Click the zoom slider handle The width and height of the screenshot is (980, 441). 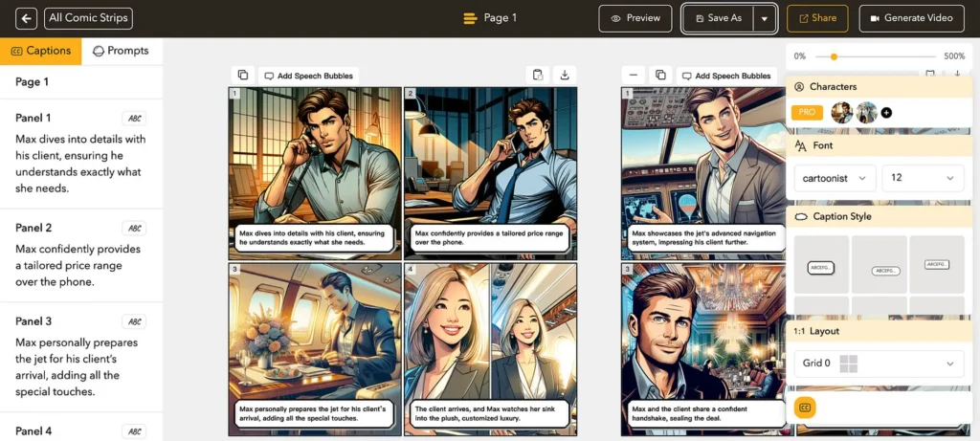834,56
